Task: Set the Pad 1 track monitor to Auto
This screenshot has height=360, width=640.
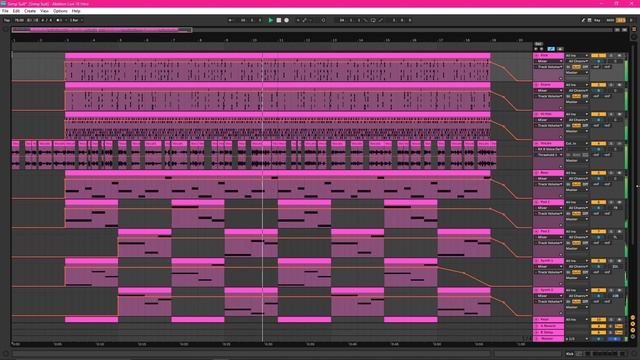Action: point(576,213)
